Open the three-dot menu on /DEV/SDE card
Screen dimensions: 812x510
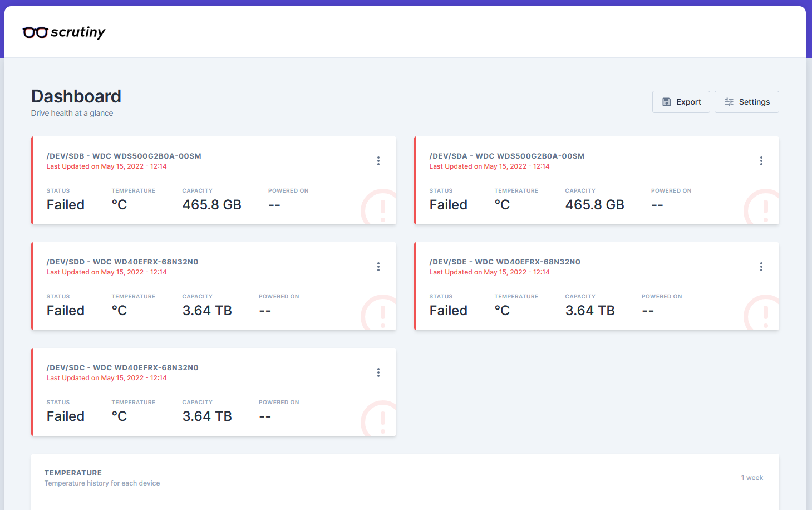(761, 266)
